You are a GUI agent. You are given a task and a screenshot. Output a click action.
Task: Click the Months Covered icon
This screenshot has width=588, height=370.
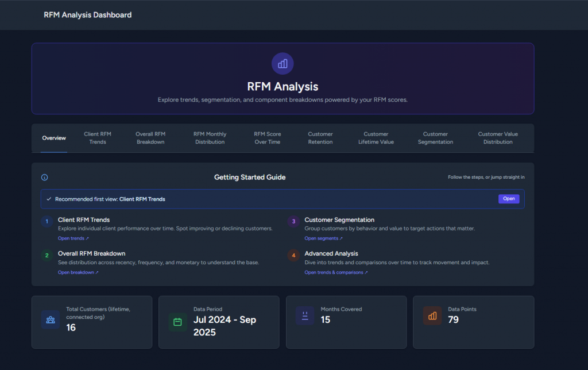click(x=305, y=315)
